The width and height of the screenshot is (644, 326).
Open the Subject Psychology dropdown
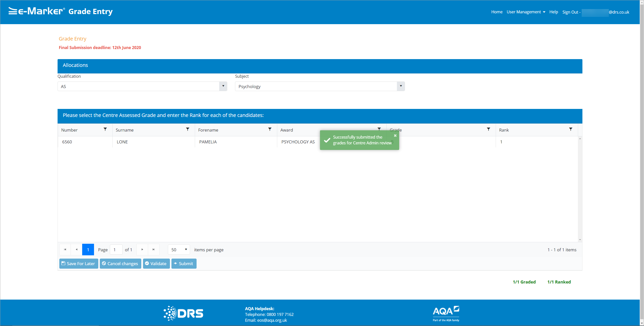click(401, 86)
